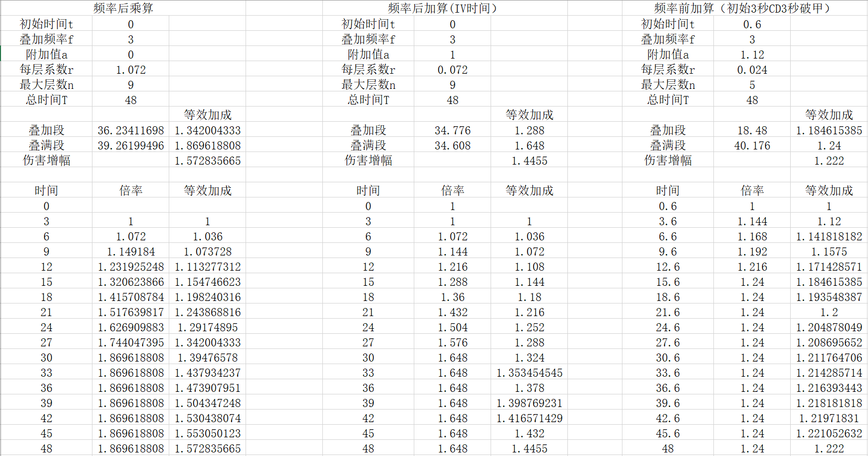Image resolution: width=868 pixels, height=456 pixels.
Task: Click the cell 1.553050123
Action: 208,433
